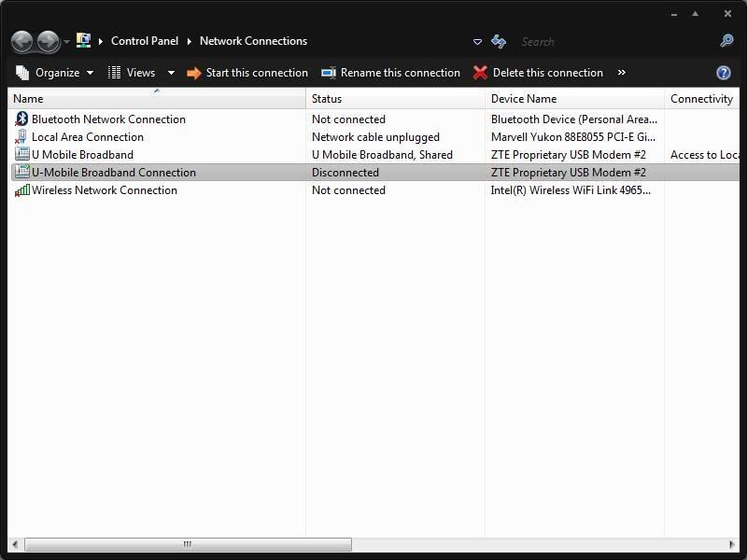Click the refresh icon beside address bar
This screenshot has width=747, height=560.
(499, 41)
